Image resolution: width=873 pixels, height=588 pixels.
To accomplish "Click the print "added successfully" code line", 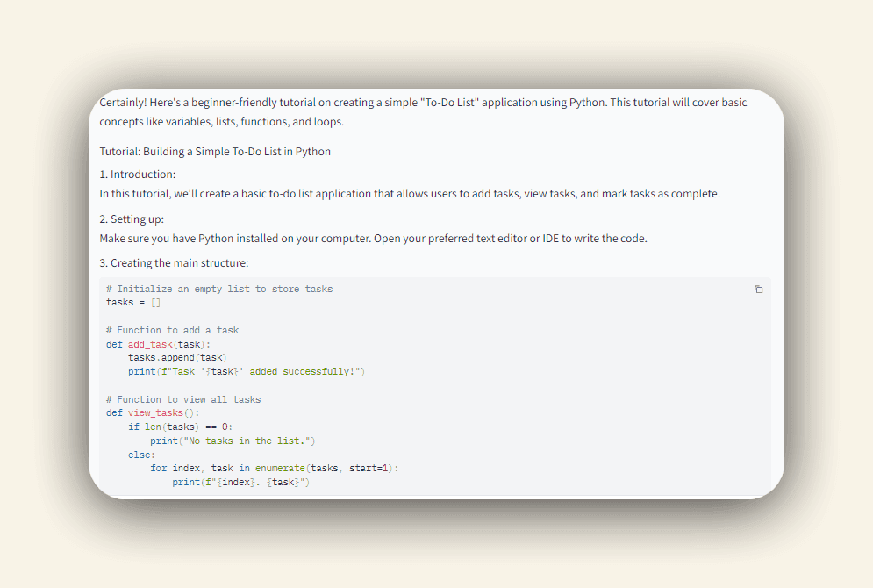I will click(x=246, y=372).
